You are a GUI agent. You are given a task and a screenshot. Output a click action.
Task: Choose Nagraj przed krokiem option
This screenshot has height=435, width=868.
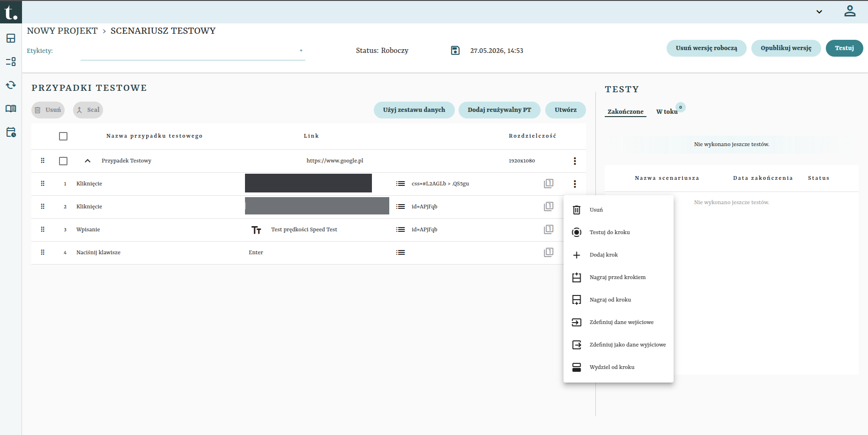618,277
